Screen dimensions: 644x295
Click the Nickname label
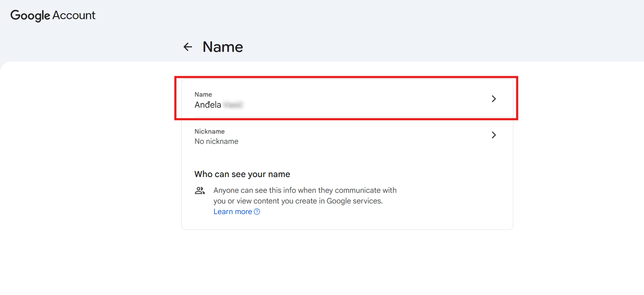pyautogui.click(x=209, y=132)
